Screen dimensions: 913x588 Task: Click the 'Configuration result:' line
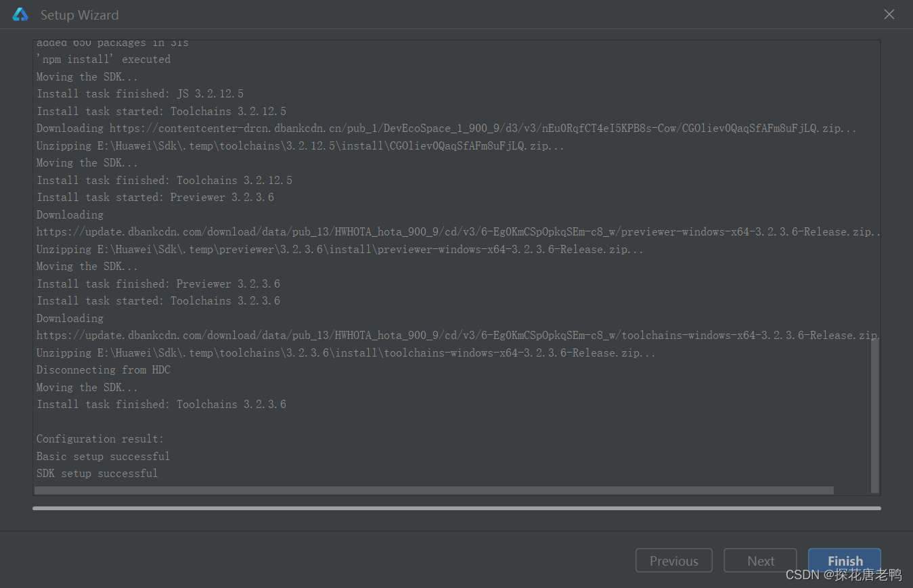pyautogui.click(x=100, y=439)
